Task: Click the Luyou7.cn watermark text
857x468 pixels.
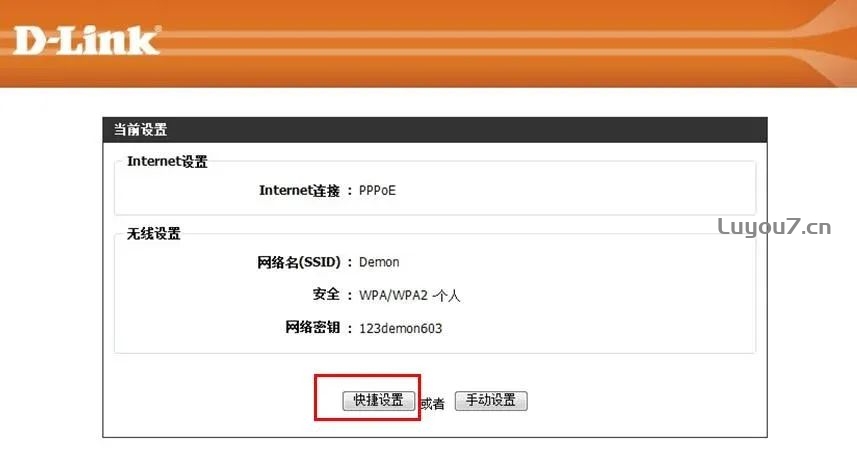Action: 774,226
